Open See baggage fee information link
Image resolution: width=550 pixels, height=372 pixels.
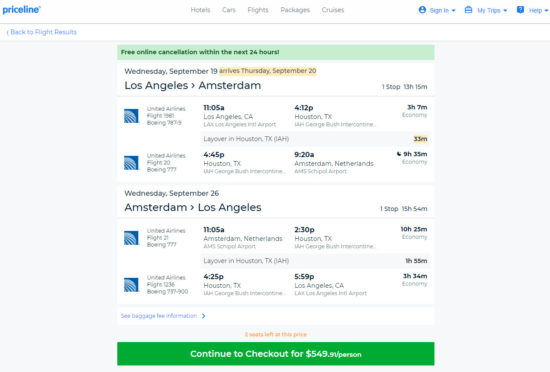[159, 316]
